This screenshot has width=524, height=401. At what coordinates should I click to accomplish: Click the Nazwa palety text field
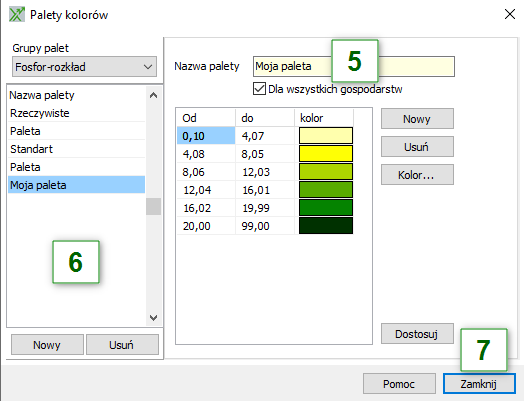(354, 66)
